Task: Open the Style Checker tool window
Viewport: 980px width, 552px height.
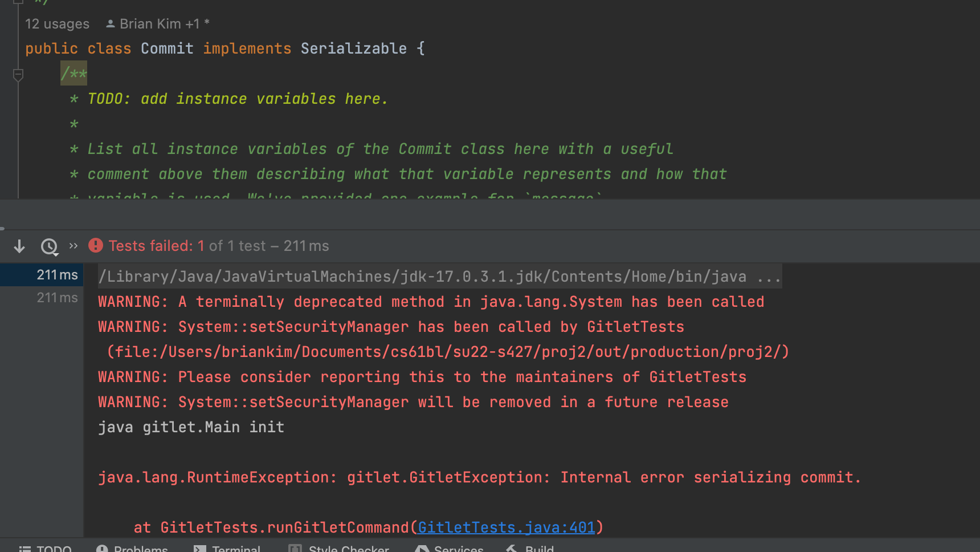Action: pos(339,549)
